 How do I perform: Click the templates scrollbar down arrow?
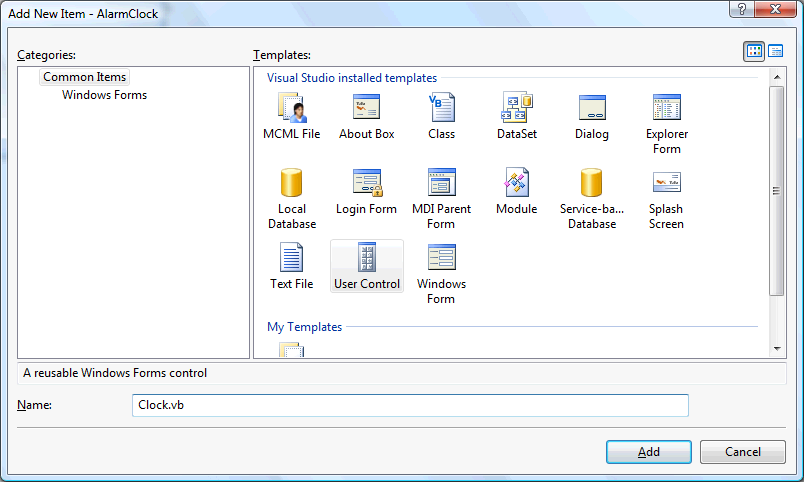point(777,349)
